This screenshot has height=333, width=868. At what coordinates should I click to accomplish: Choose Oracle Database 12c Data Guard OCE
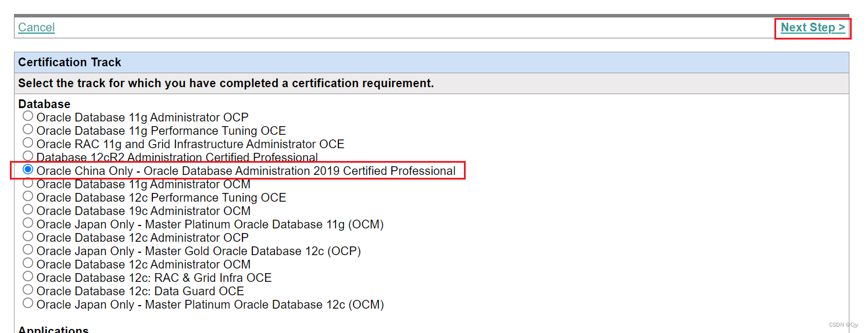coord(28,290)
